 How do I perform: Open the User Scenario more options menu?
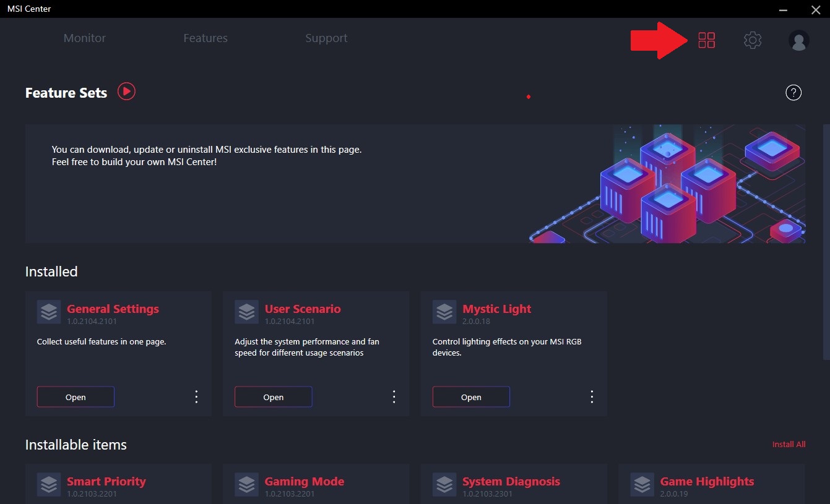click(x=394, y=397)
